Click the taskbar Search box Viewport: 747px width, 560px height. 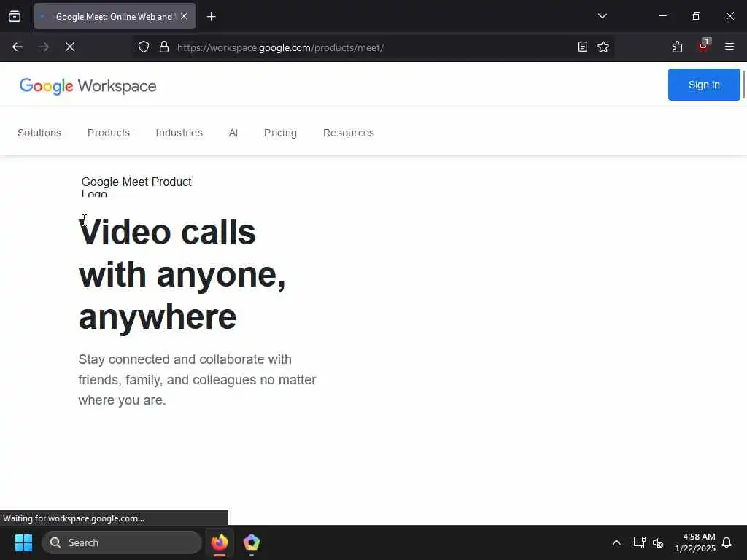(x=122, y=542)
